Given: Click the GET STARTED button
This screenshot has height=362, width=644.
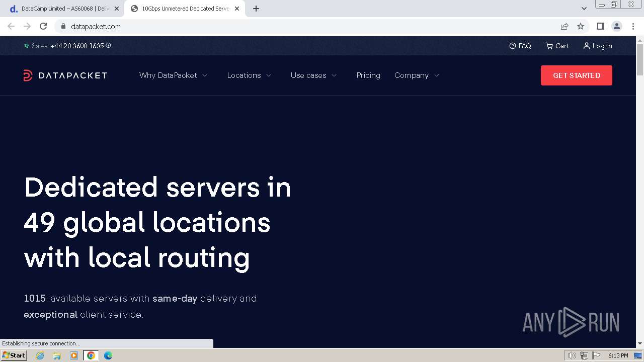Looking at the screenshot, I should pos(577,75).
